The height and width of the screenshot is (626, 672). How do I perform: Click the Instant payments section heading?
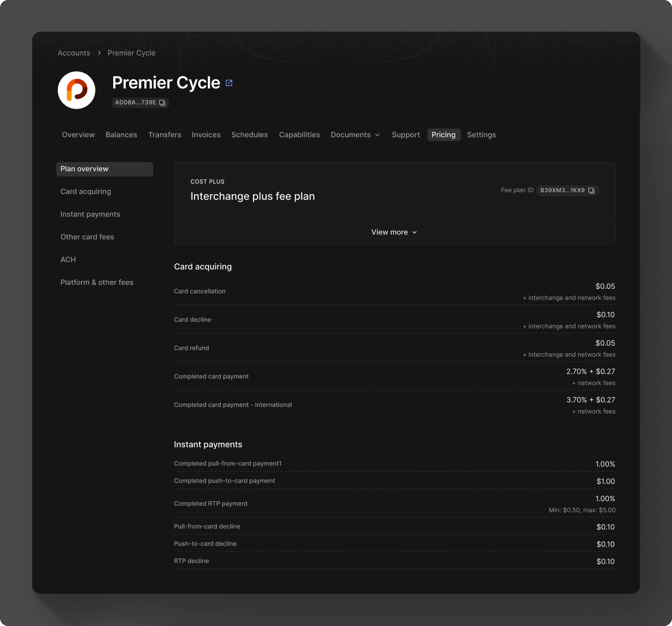(x=208, y=444)
